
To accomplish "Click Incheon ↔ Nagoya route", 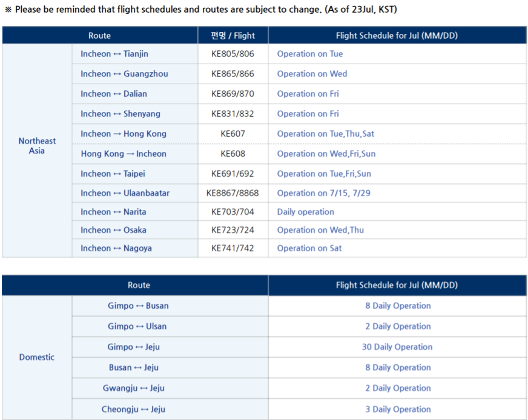I will [x=116, y=248].
